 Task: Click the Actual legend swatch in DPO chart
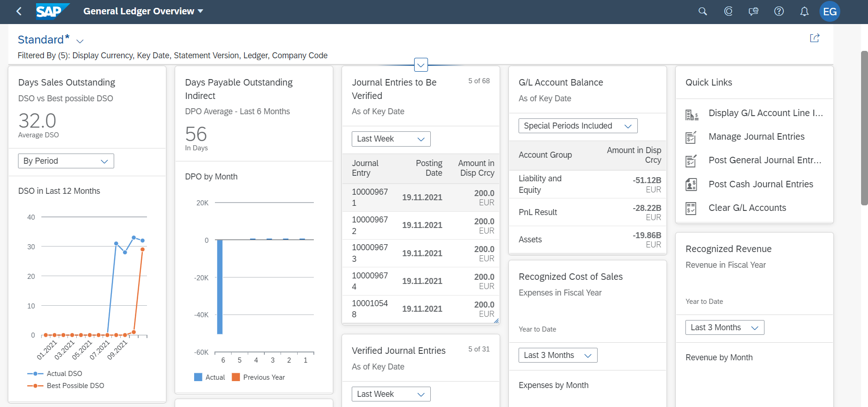(198, 377)
